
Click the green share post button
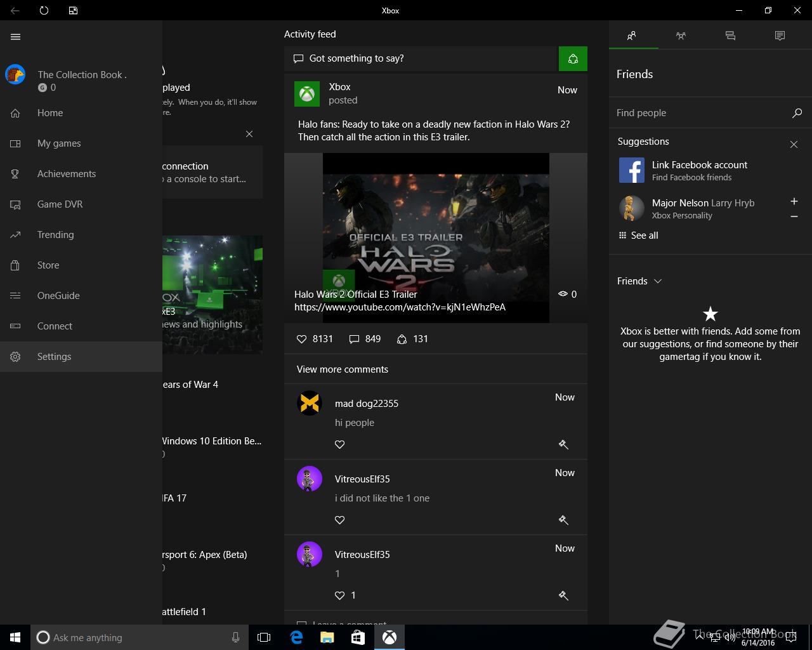(573, 58)
